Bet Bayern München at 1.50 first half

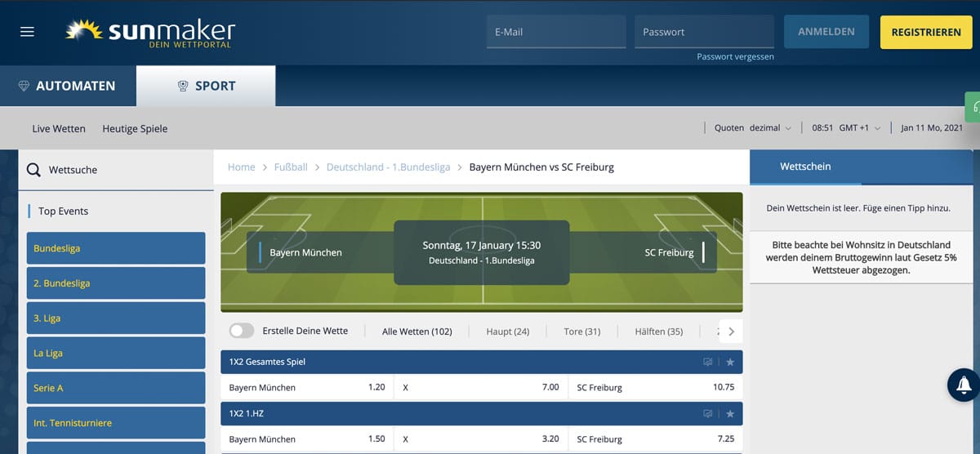point(307,439)
